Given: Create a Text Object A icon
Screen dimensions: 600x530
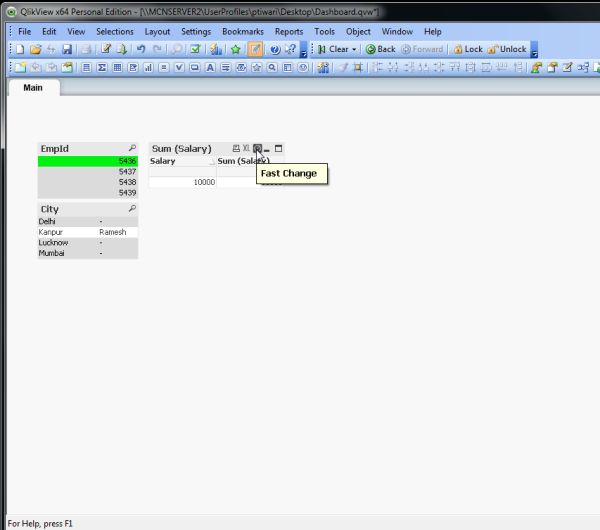Looking at the screenshot, I should pos(210,68).
